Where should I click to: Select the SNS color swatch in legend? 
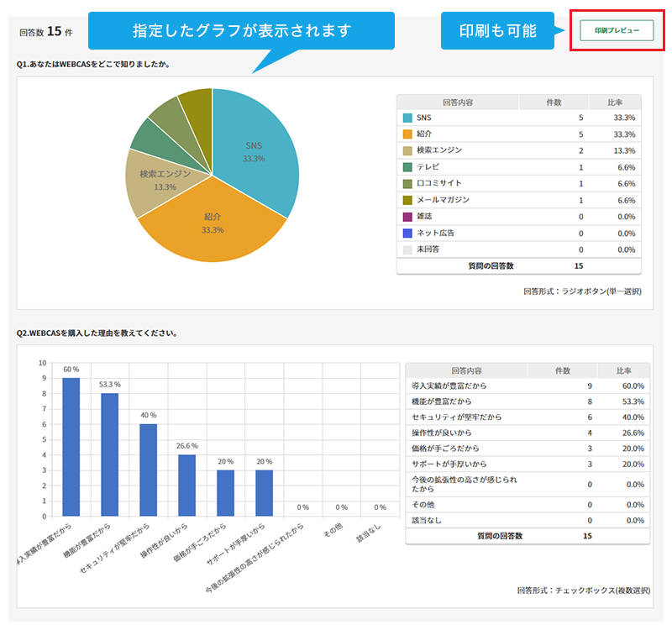[407, 118]
